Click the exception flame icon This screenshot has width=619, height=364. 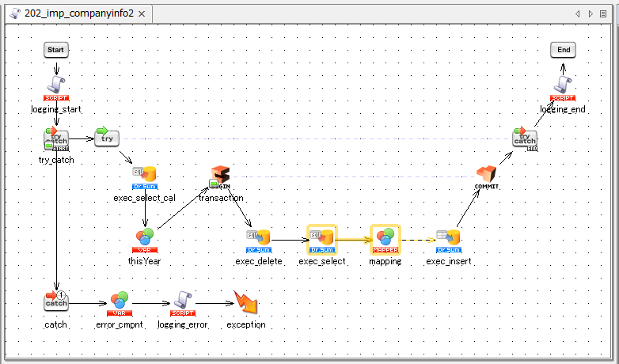coord(245,301)
